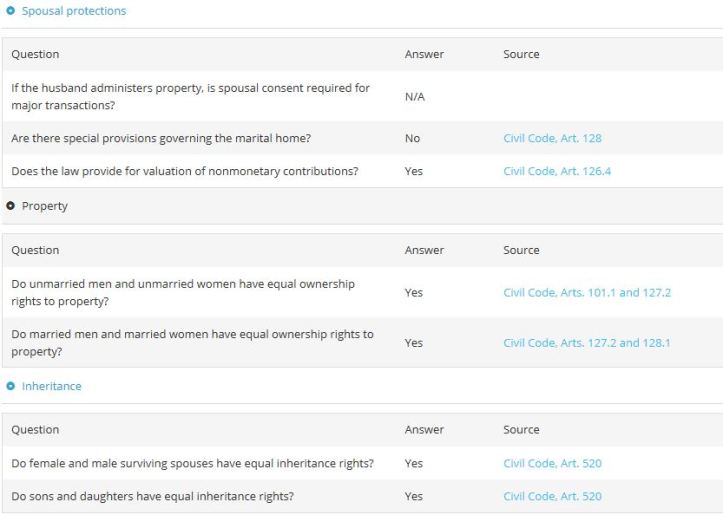723x515 pixels.
Task: Open the Civil Code, Art. 126.4 source
Action: [557, 171]
